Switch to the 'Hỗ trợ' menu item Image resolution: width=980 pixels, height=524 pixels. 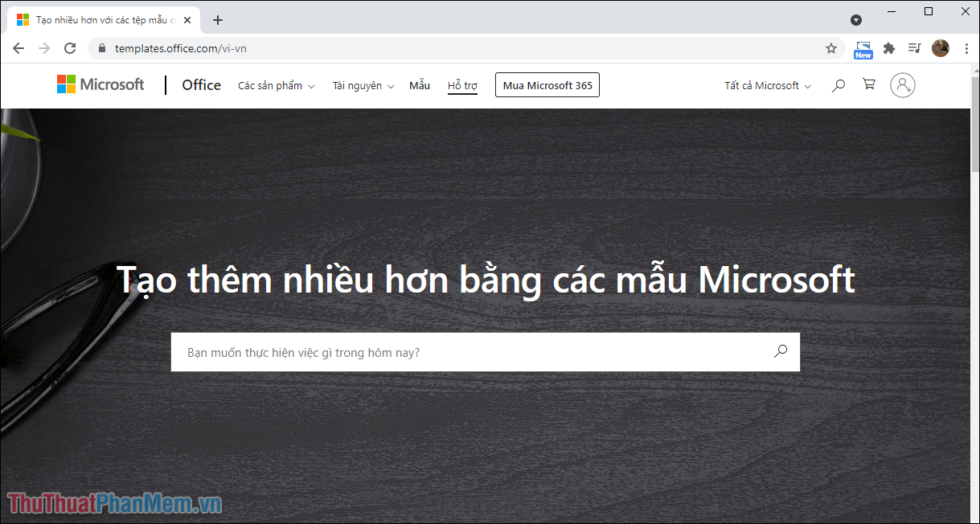[x=461, y=84]
